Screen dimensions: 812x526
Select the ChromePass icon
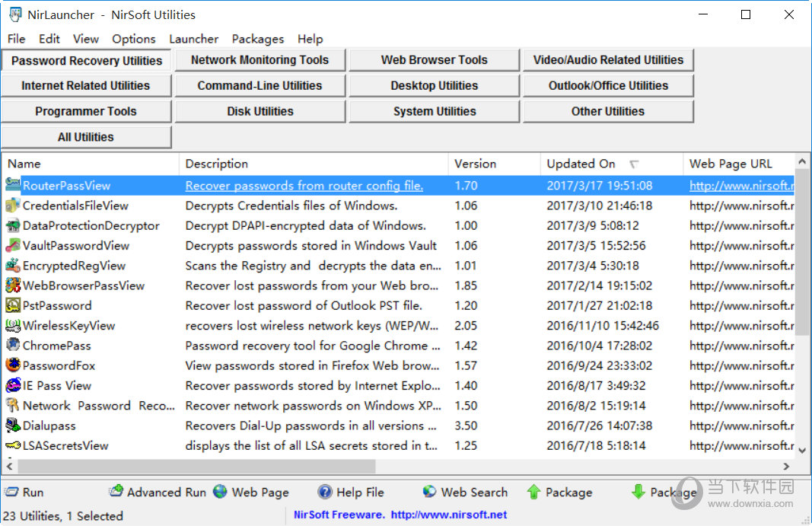tap(13, 345)
